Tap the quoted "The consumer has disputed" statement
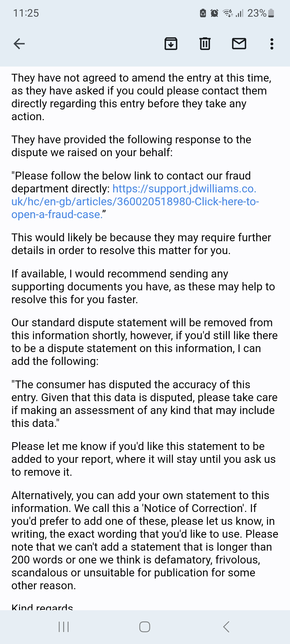The width and height of the screenshot is (290, 644). pyautogui.click(x=144, y=404)
